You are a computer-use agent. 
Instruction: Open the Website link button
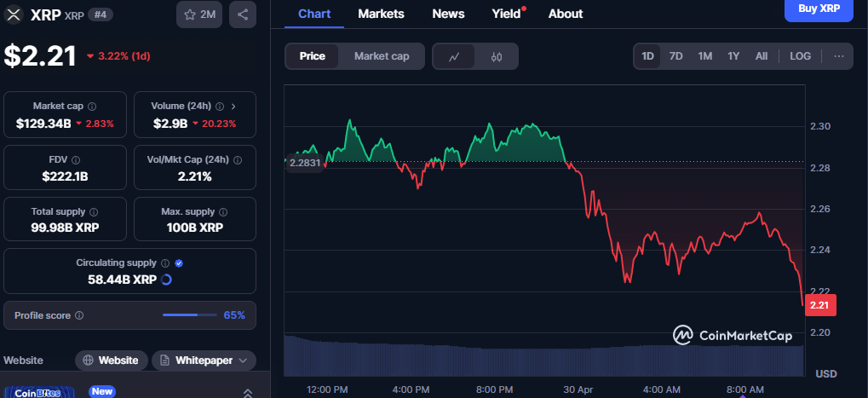click(112, 361)
